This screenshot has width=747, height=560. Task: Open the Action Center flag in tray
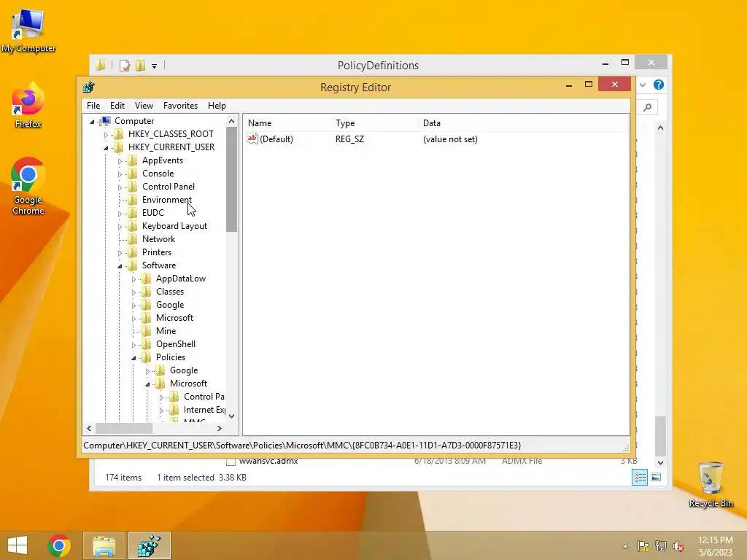click(x=643, y=546)
